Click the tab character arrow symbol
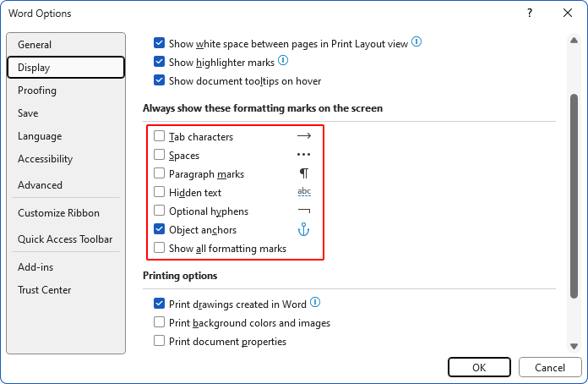Screen dimensions: 588x384 tap(304, 136)
